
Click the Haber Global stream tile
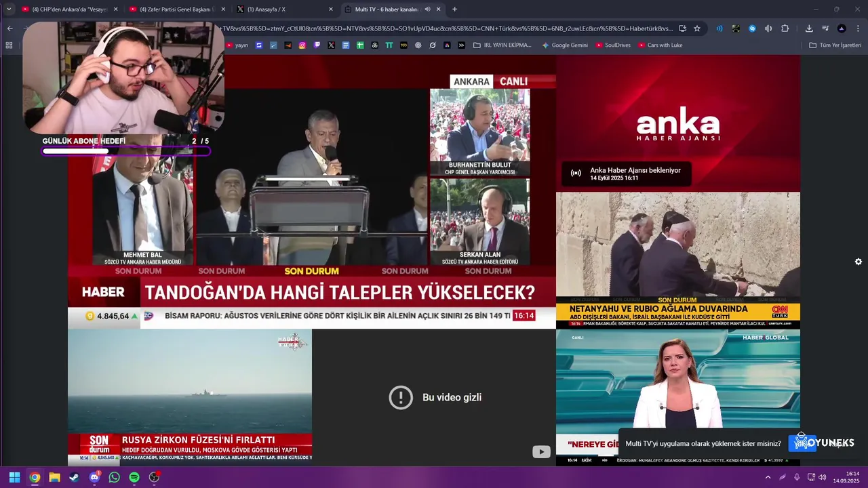point(678,397)
